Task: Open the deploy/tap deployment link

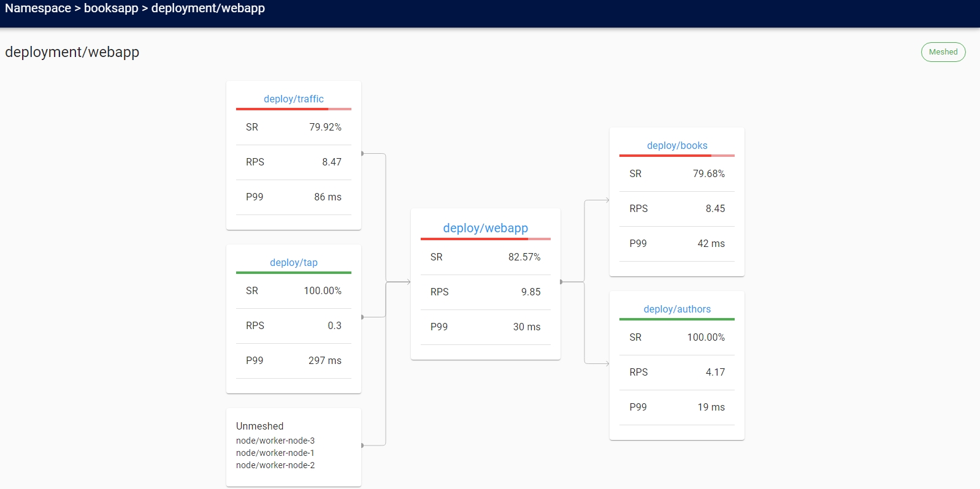Action: (293, 262)
